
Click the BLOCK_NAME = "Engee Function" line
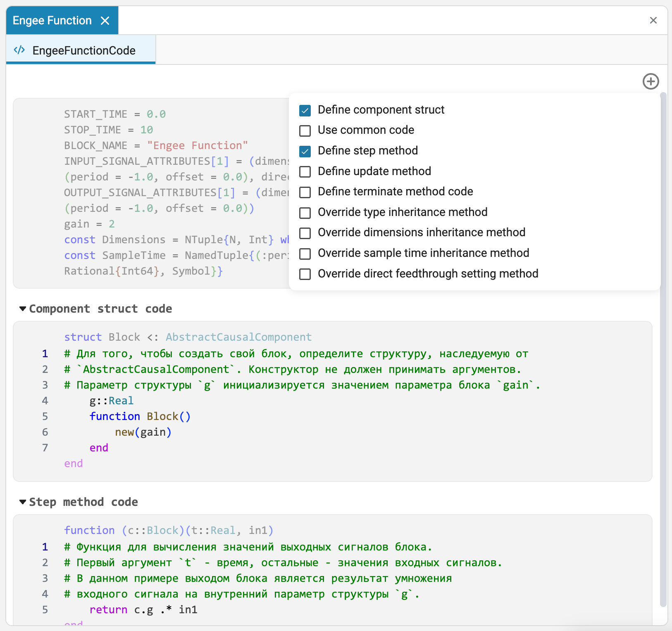(x=156, y=145)
